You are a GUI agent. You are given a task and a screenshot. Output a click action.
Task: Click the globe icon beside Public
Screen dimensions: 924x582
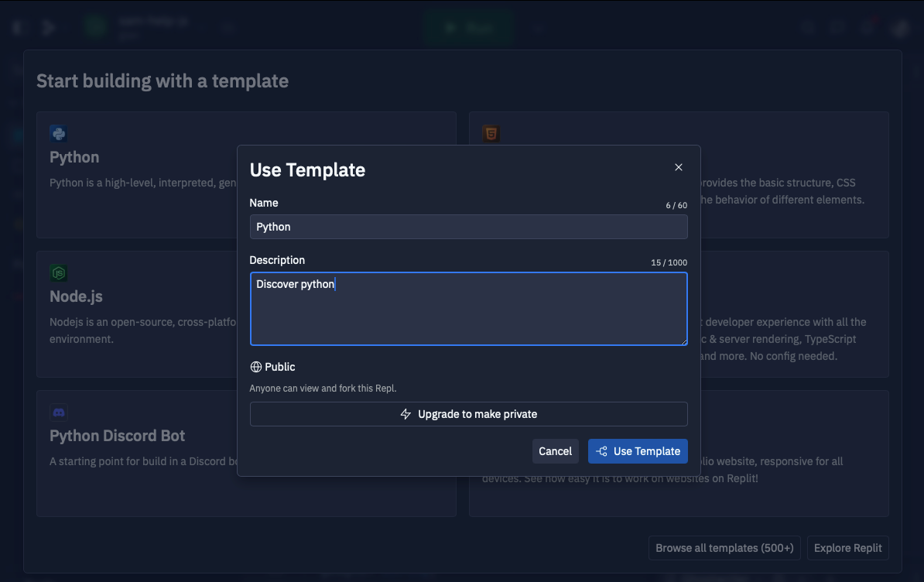(255, 367)
